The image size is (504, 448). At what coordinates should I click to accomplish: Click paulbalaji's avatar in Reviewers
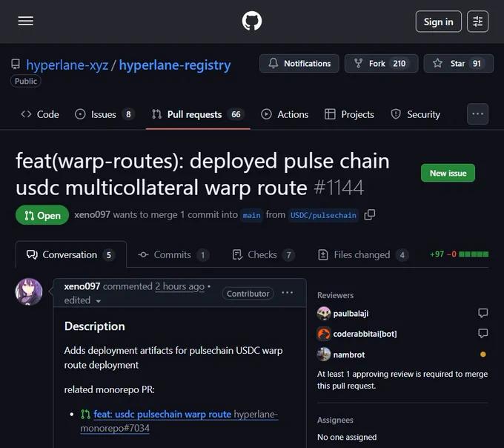click(324, 313)
